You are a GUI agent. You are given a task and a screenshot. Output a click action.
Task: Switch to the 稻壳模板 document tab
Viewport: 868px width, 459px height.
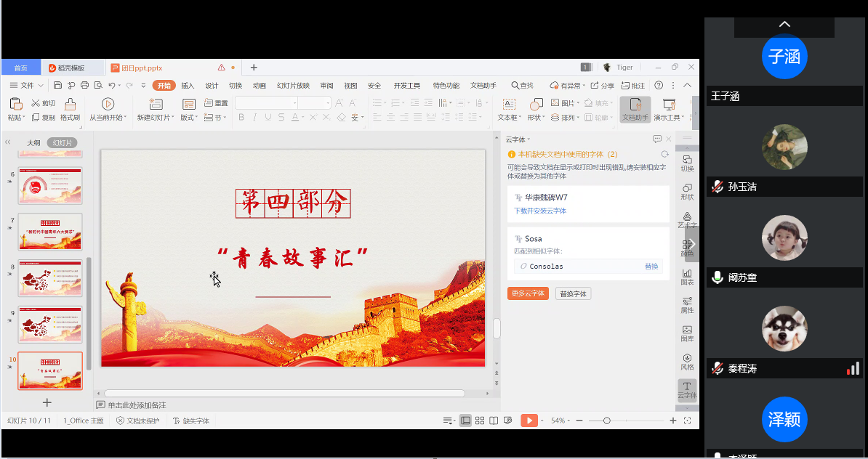pos(71,68)
